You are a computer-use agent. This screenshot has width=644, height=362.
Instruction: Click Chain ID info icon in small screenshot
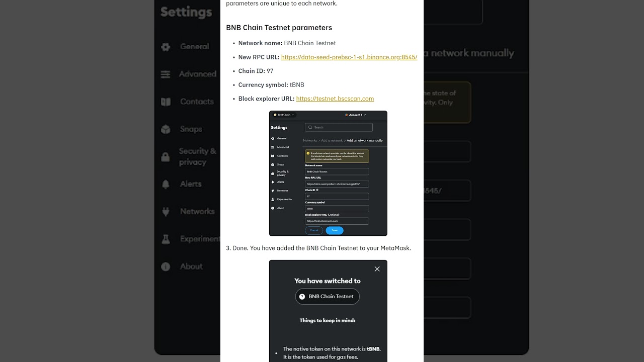(317, 190)
